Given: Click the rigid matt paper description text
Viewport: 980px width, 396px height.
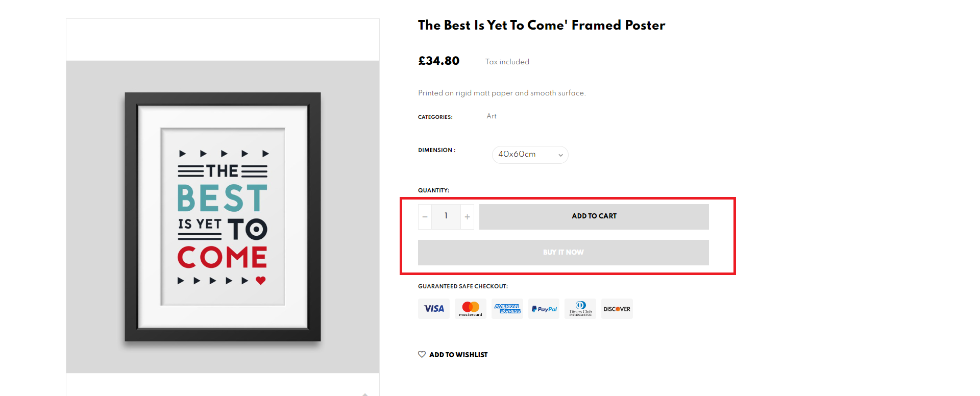Looking at the screenshot, I should pos(502,93).
